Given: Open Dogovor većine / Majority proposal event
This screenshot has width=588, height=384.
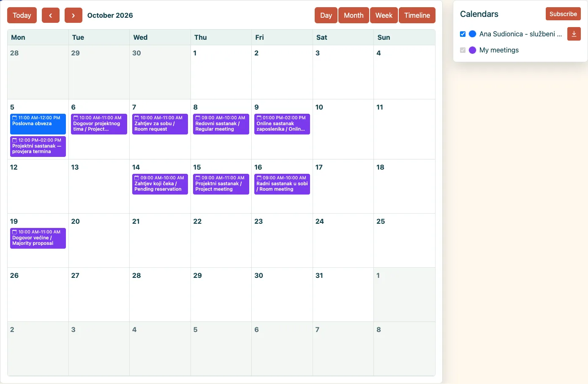Looking at the screenshot, I should coord(38,239).
